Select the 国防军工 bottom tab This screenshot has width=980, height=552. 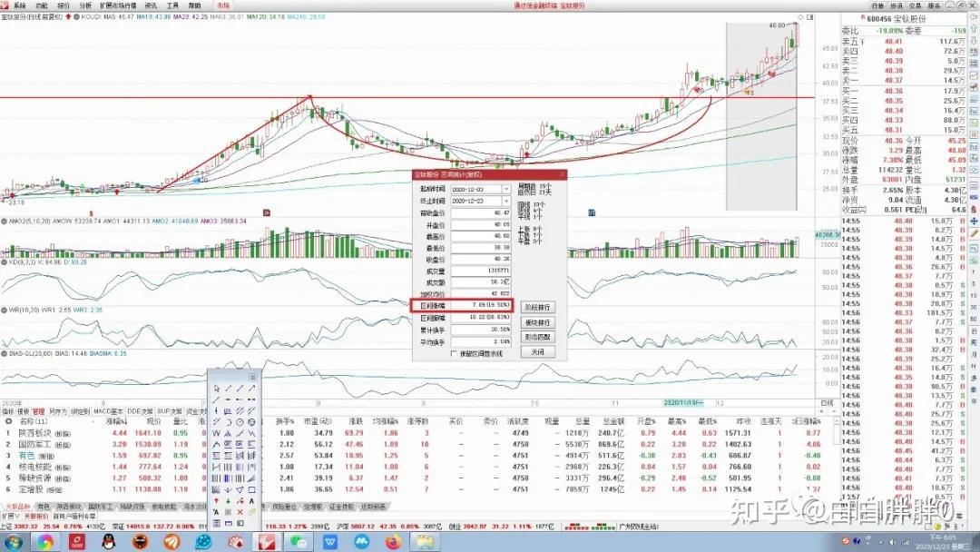tap(100, 507)
